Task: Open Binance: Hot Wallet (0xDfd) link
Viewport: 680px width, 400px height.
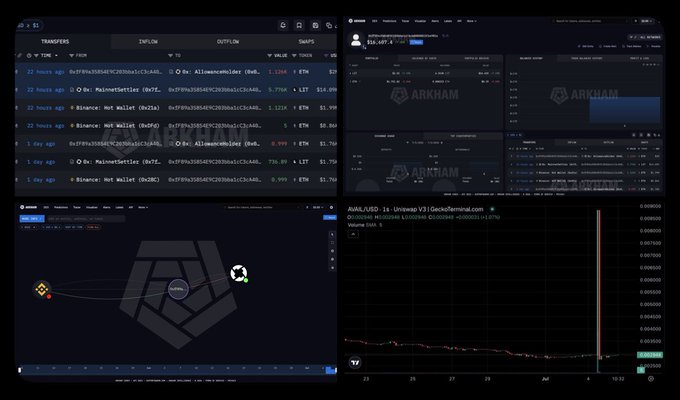Action: pyautogui.click(x=118, y=126)
